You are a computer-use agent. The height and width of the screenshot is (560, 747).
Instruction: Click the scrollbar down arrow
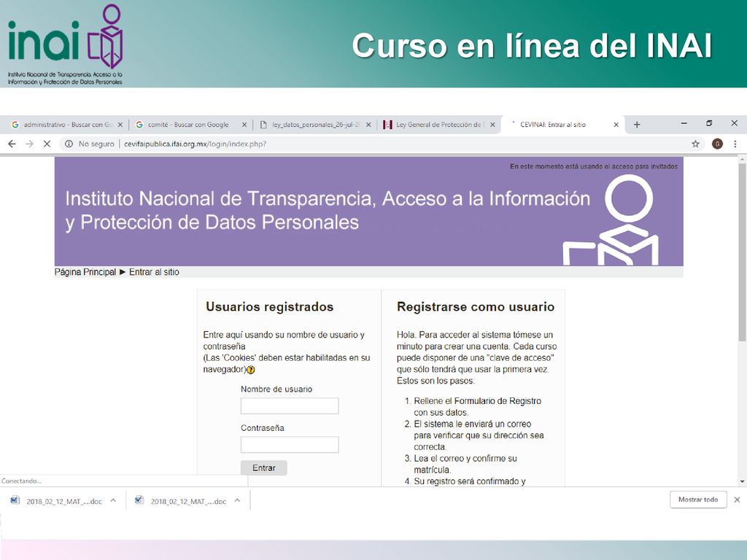click(x=742, y=481)
